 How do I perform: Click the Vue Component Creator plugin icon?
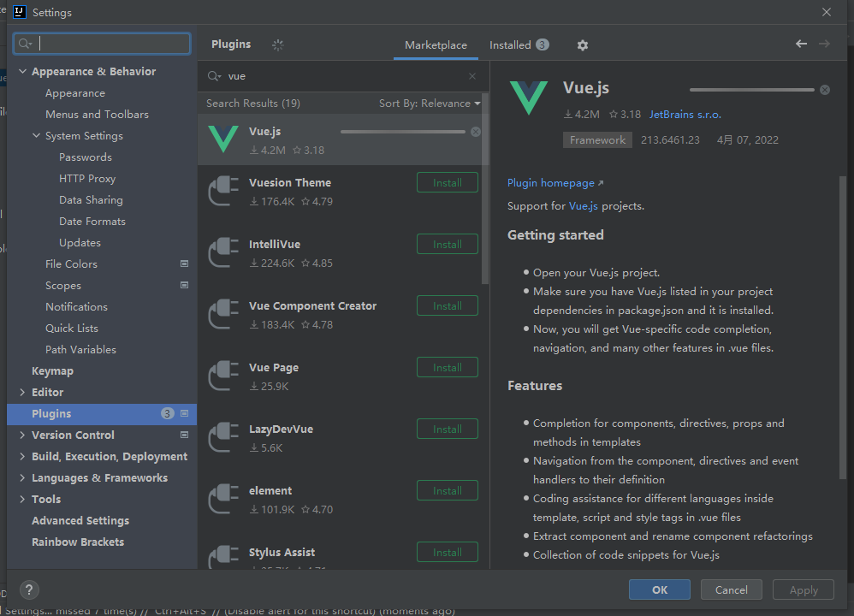click(223, 314)
